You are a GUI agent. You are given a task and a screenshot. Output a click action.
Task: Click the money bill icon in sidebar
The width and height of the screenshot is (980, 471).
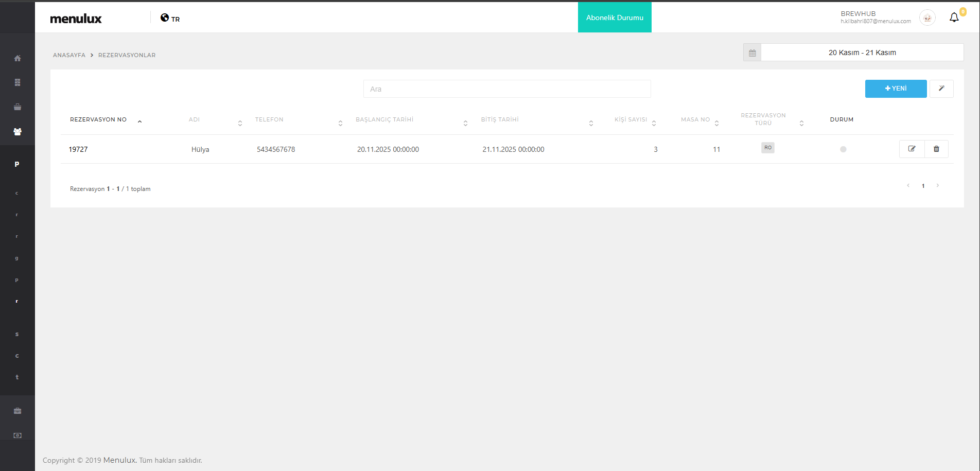(x=17, y=435)
